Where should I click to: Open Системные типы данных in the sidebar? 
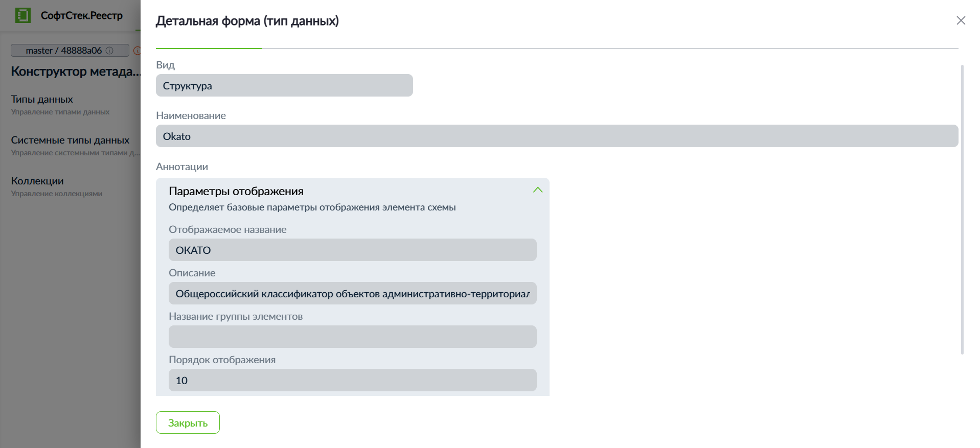pyautogui.click(x=70, y=140)
